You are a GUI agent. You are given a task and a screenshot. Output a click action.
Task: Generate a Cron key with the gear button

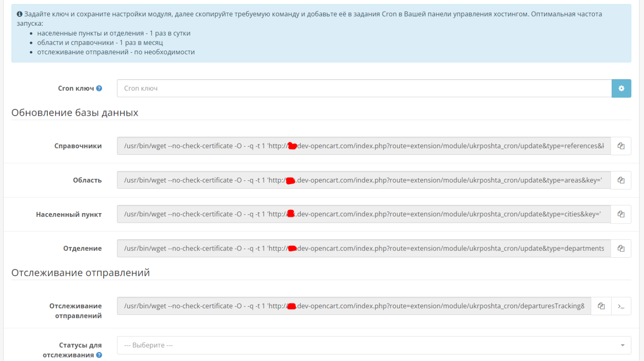click(x=621, y=88)
